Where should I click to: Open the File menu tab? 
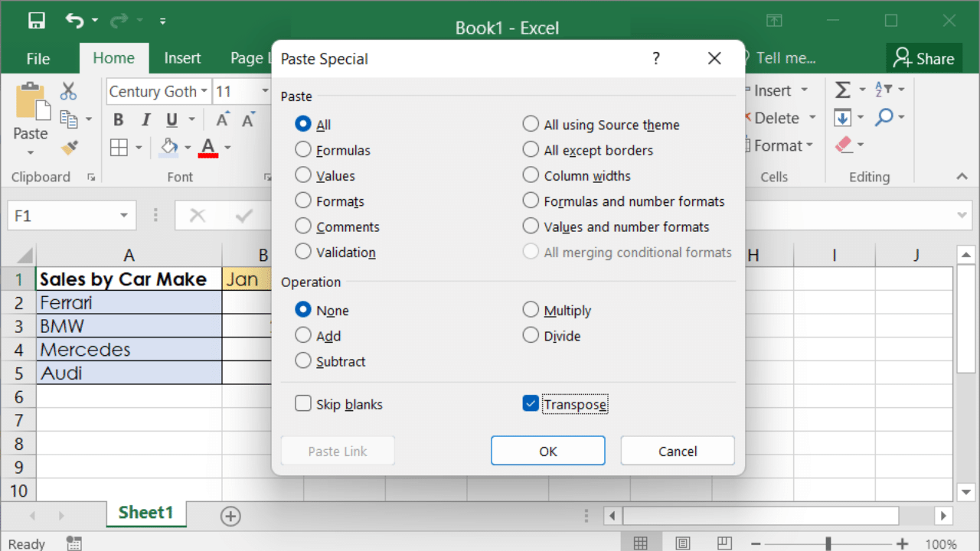point(38,58)
